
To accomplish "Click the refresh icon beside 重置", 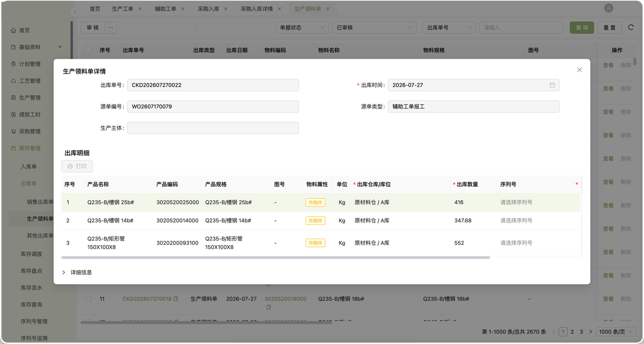I will point(631,28).
